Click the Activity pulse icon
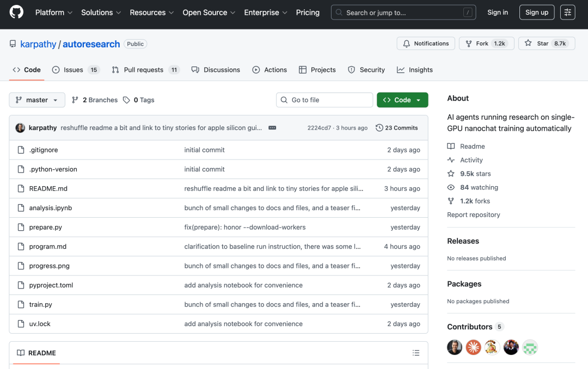This screenshot has height=369, width=588. click(451, 160)
